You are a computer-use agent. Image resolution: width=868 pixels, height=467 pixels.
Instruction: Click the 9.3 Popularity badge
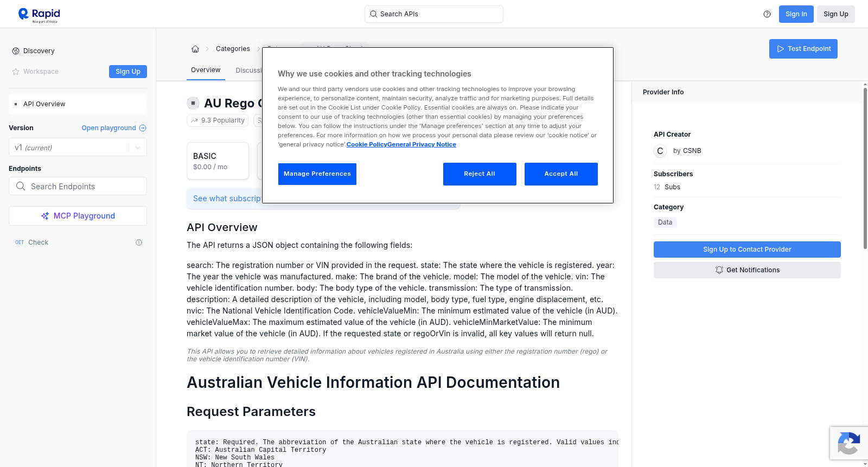click(218, 120)
